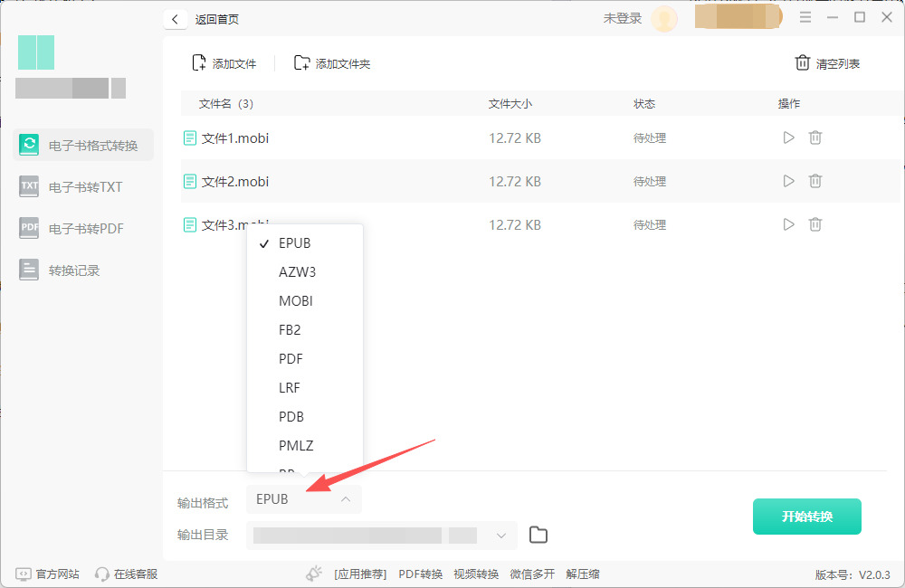This screenshot has width=905, height=588.
Task: Click the 添加文件夹 button
Action: [332, 63]
